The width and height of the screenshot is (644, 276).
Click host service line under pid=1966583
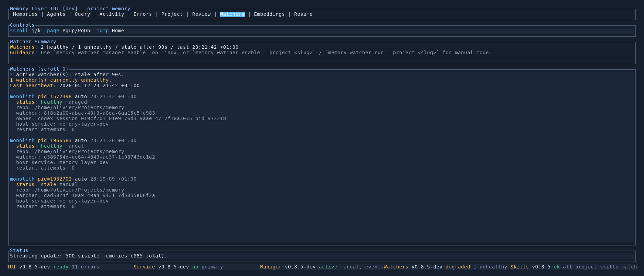62,162
